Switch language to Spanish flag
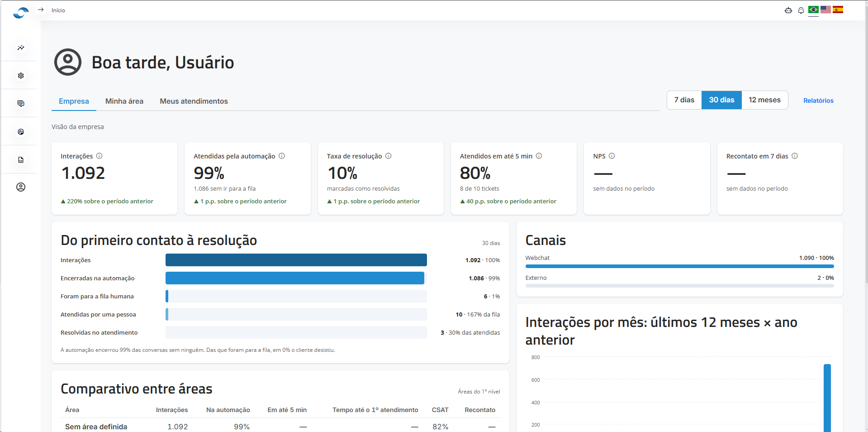Viewport: 868px width, 432px height. [838, 10]
